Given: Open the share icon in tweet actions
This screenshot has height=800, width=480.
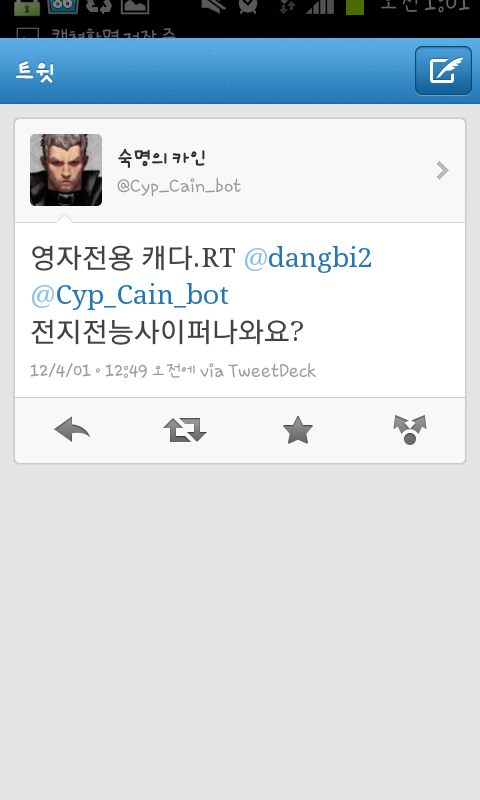Looking at the screenshot, I should point(410,430).
